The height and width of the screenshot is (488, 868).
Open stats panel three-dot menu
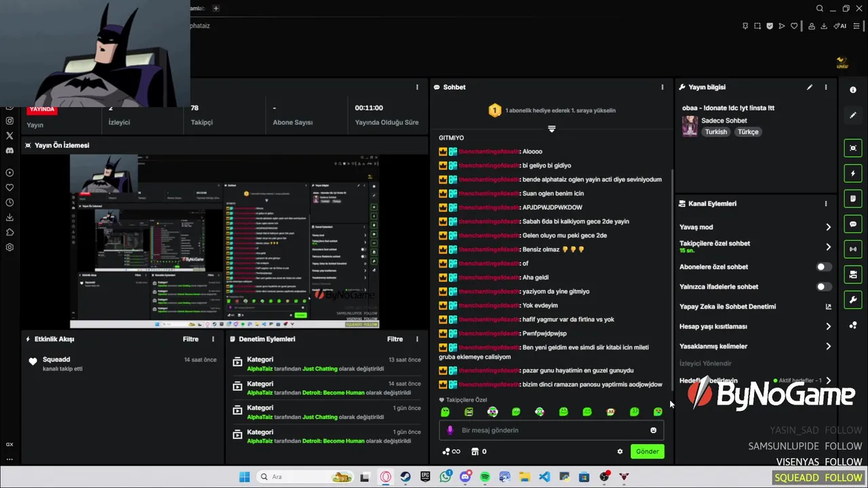click(x=417, y=87)
